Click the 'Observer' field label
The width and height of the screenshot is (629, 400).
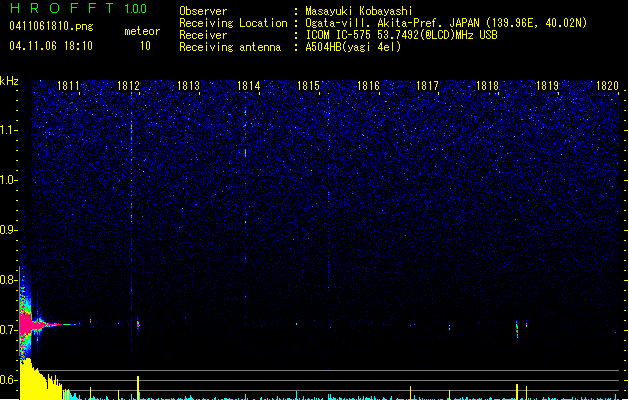click(x=203, y=11)
